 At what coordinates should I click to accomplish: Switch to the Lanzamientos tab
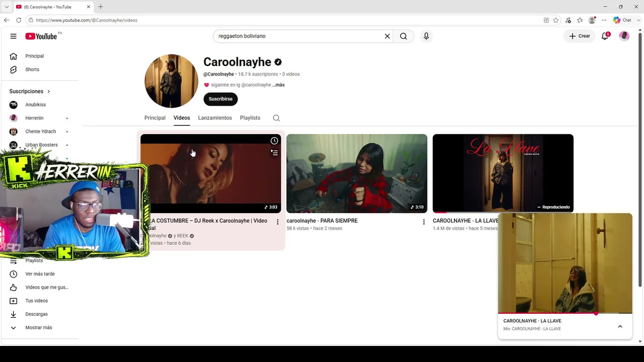(215, 118)
